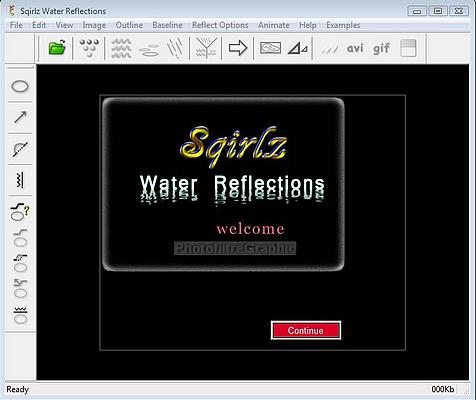Select the ring ripples ellipses icon
This screenshot has width=476, height=400.
tap(149, 50)
